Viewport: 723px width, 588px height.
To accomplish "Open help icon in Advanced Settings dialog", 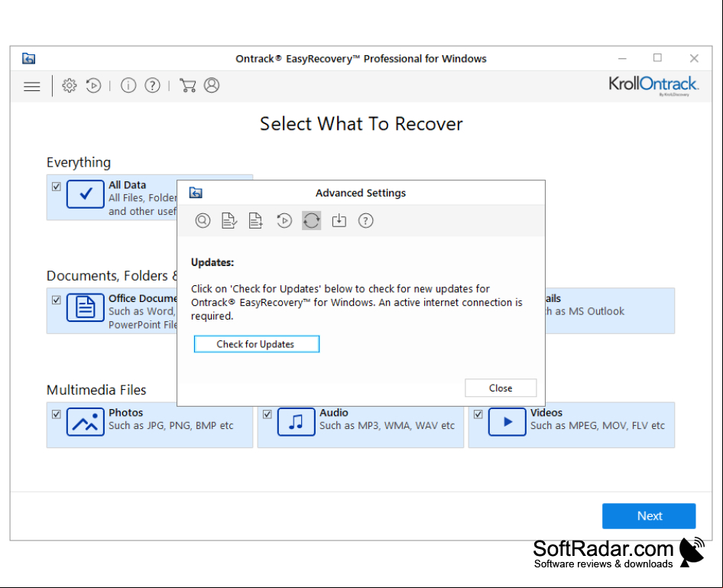I will pyautogui.click(x=365, y=221).
